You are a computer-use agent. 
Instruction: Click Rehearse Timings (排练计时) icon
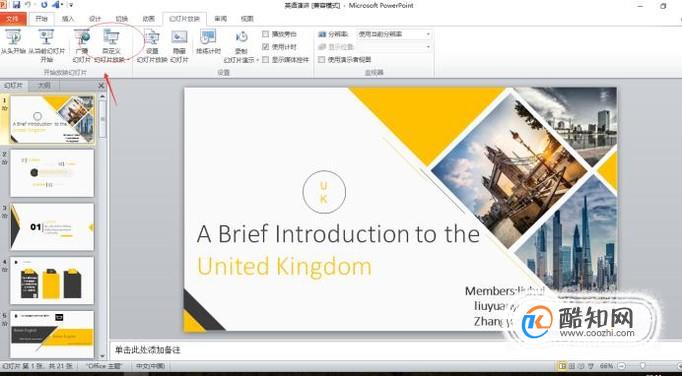point(208,42)
